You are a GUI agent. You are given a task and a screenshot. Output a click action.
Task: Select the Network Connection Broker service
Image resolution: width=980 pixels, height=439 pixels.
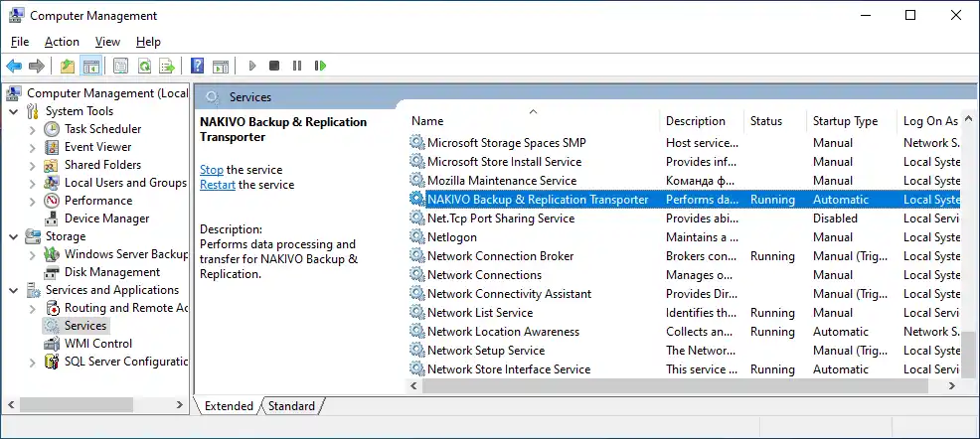coord(685,256)
